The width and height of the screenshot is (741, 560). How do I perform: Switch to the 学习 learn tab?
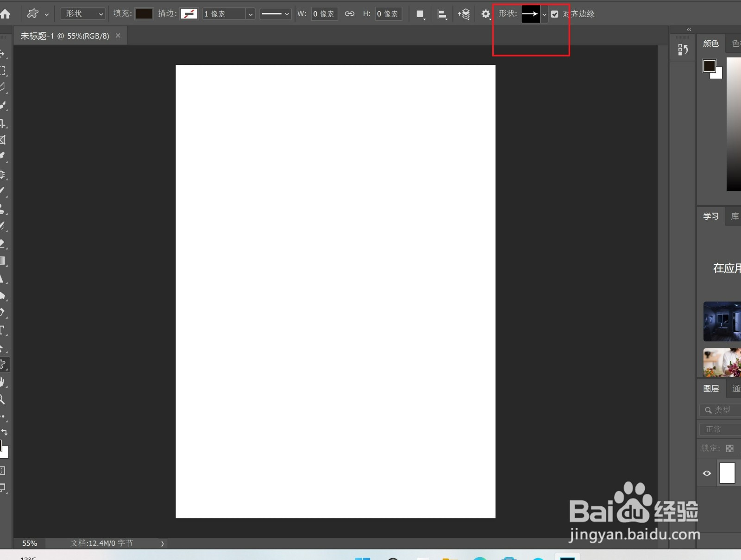click(710, 216)
